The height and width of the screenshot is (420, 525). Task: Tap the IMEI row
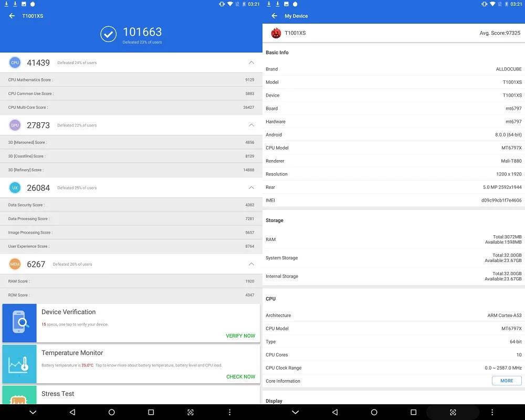[x=394, y=200]
